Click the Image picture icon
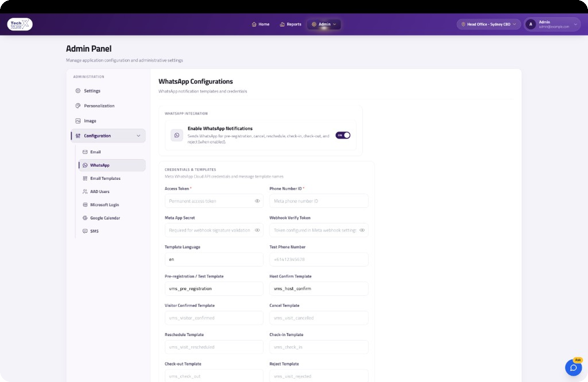588x382 pixels. pyautogui.click(x=78, y=121)
